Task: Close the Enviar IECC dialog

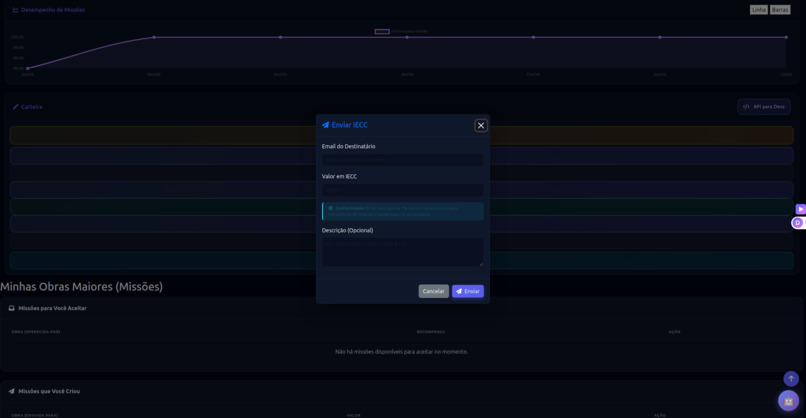Action: click(481, 125)
